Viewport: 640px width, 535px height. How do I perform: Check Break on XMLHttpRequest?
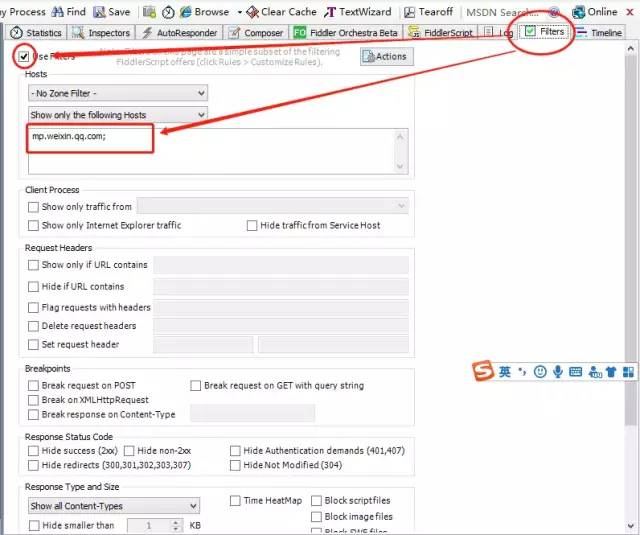pyautogui.click(x=33, y=400)
